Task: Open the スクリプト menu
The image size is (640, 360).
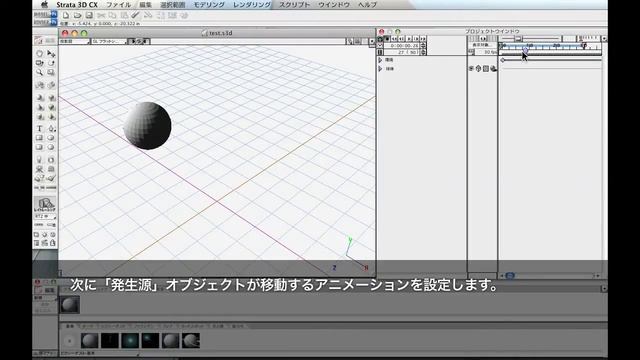Action: (x=294, y=5)
